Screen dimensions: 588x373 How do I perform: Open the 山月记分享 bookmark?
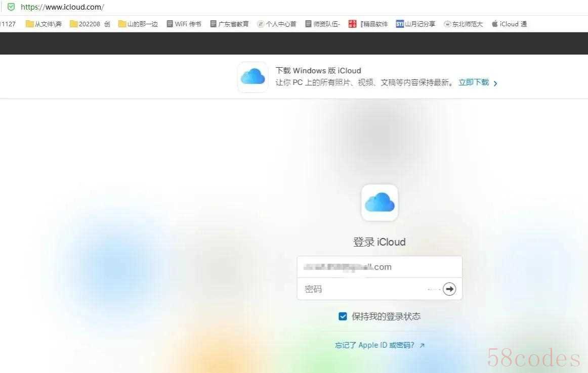click(x=415, y=24)
